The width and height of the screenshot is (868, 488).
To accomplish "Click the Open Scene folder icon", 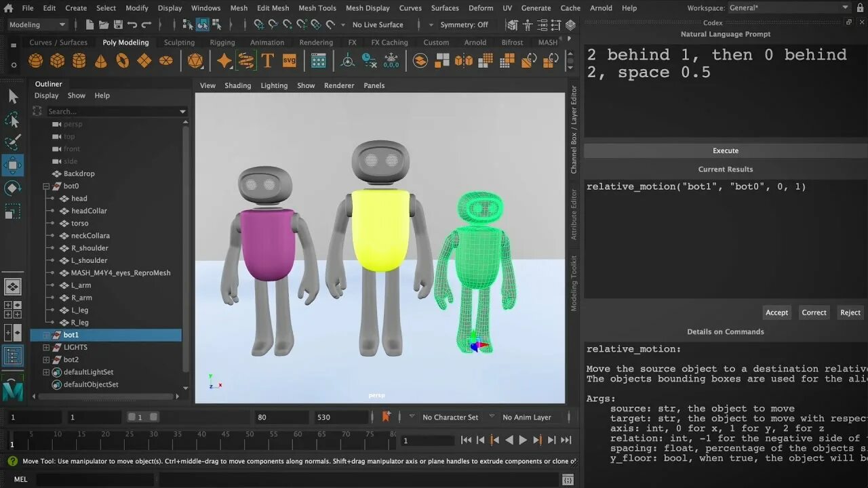I will (104, 24).
